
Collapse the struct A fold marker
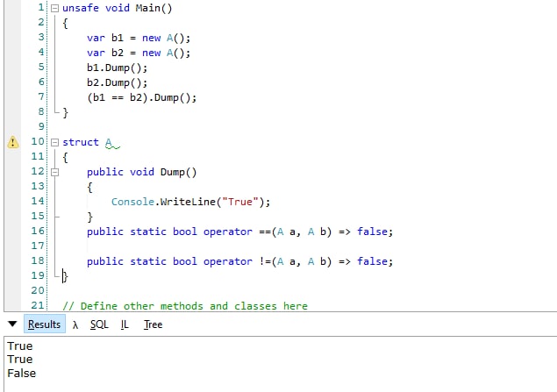tap(54, 142)
